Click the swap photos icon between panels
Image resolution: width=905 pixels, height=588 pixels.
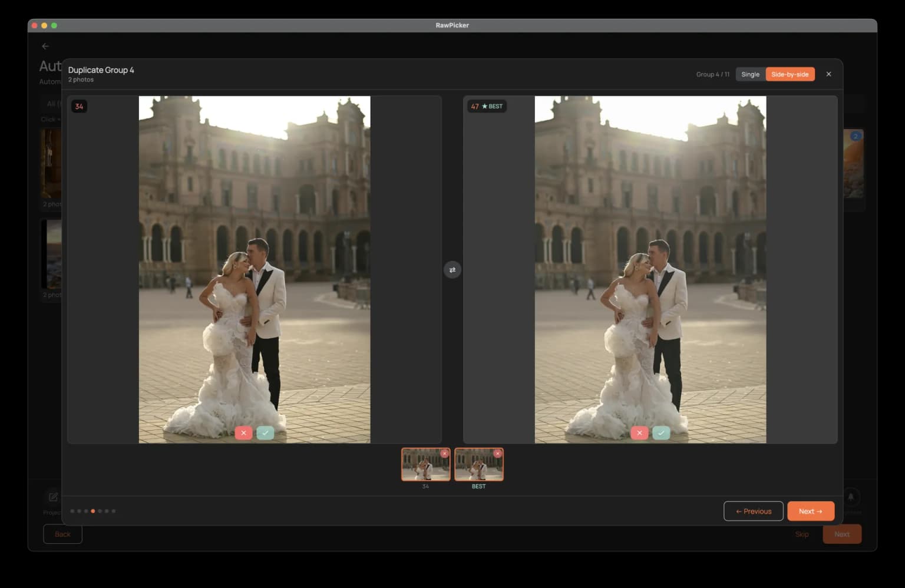click(452, 270)
